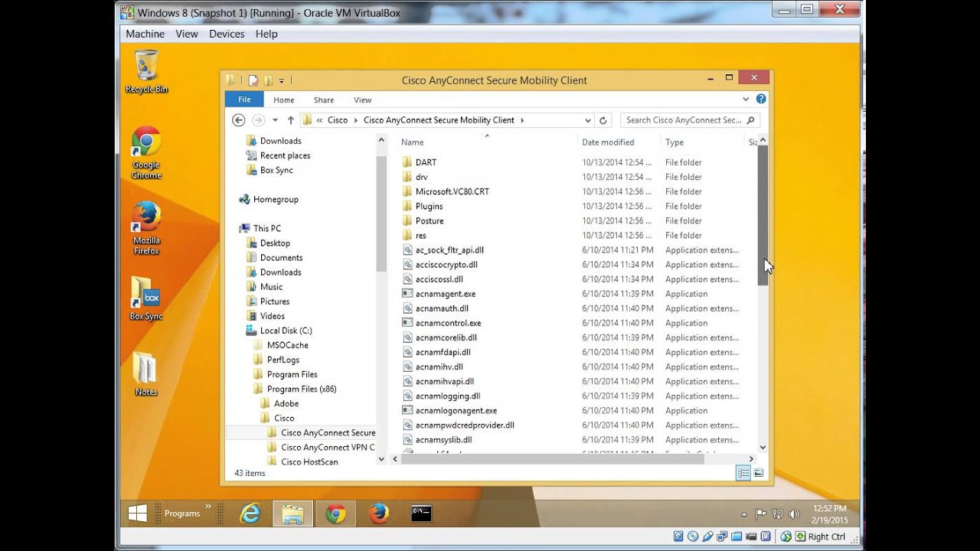This screenshot has width=980, height=551.
Task: Click the Action Center flag icon
Action: [761, 514]
